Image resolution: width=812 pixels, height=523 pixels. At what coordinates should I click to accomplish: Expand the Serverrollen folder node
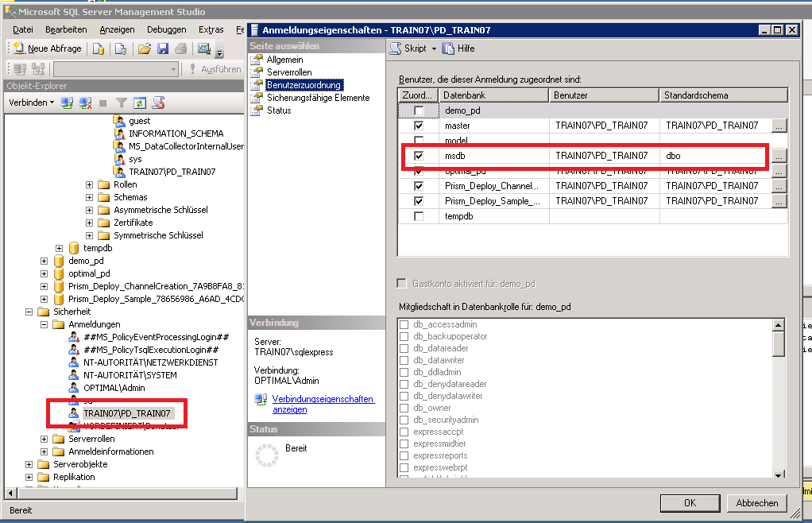44,439
